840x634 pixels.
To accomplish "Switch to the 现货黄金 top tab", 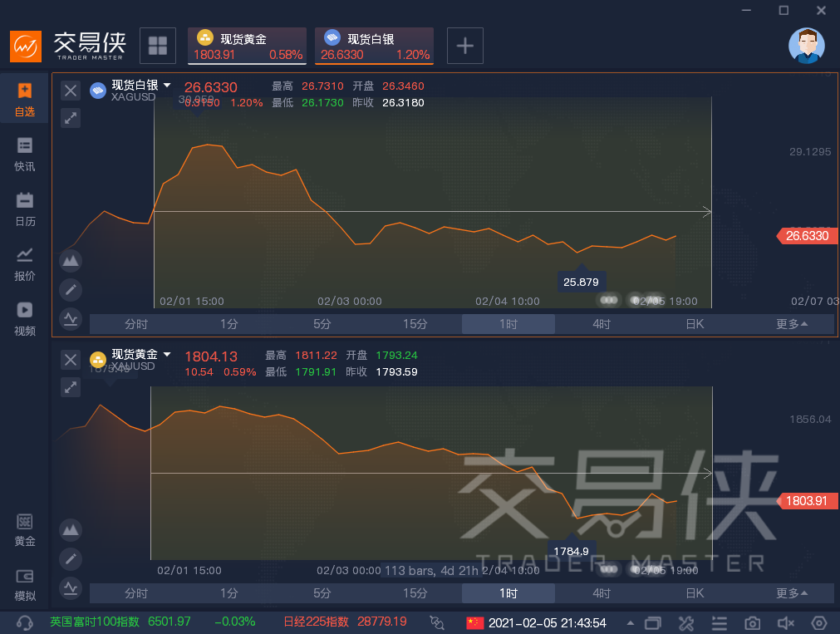I will (247, 46).
